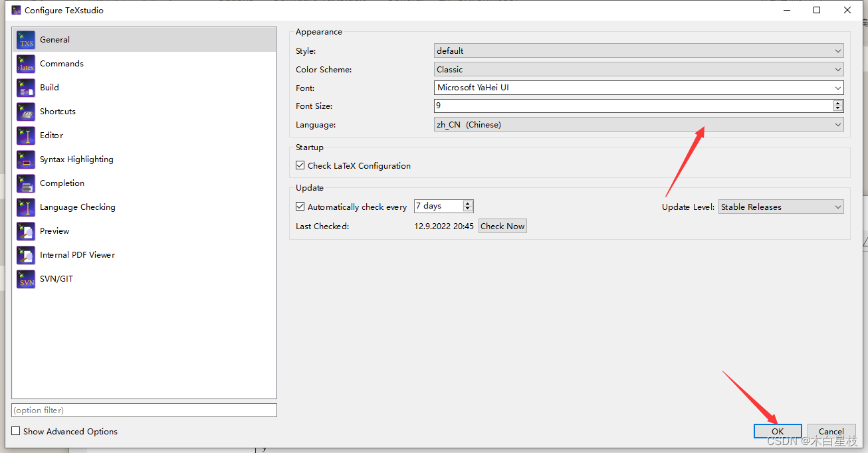This screenshot has width=868, height=453.
Task: Click the TeXstudio title bar app icon
Action: 16,10
